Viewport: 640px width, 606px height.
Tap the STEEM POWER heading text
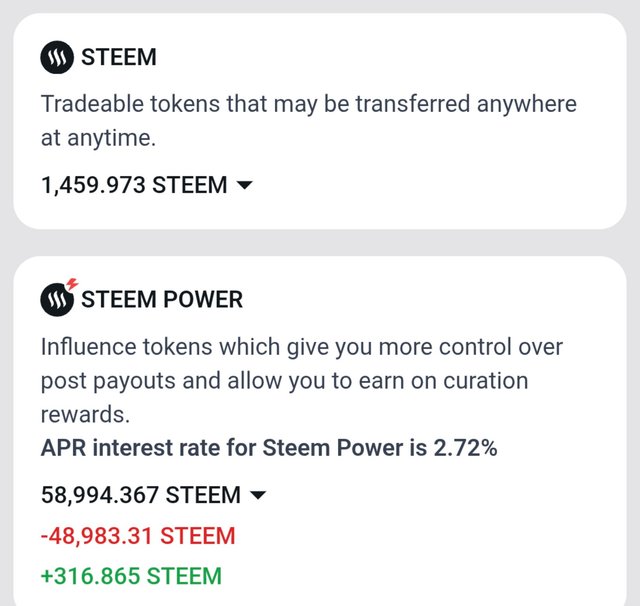click(162, 299)
